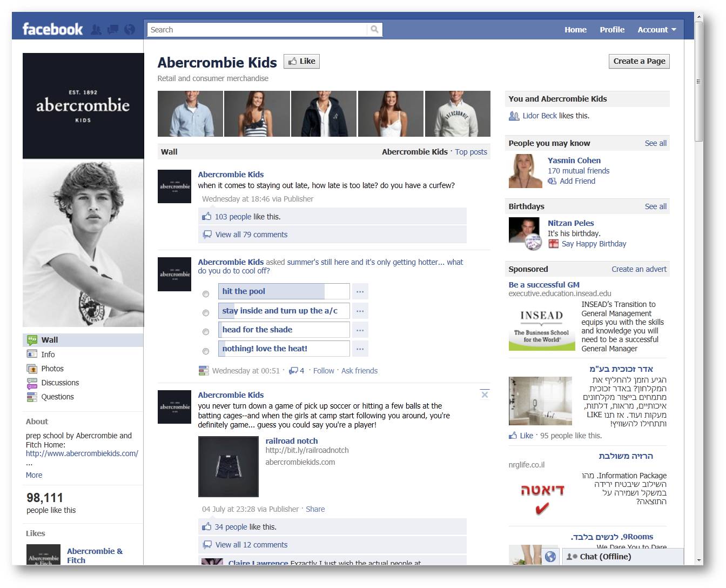This screenshot has width=726, height=588.
Task: Select 'stay inside and turn up the a/c' radio
Action: click(x=206, y=313)
